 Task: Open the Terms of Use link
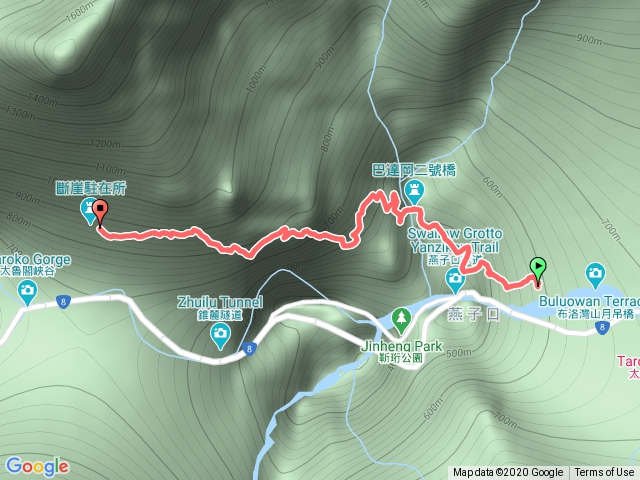coord(604,472)
